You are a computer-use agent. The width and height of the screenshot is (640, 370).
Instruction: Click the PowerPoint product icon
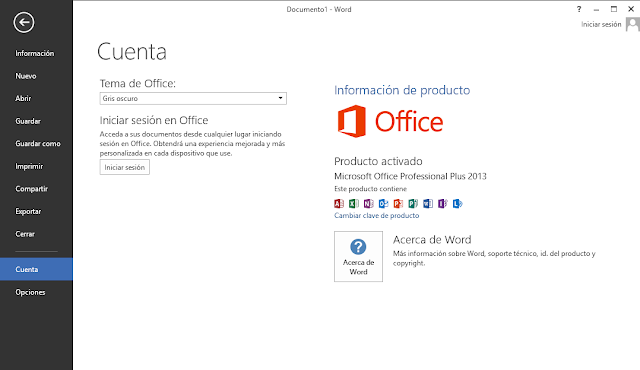[398, 203]
